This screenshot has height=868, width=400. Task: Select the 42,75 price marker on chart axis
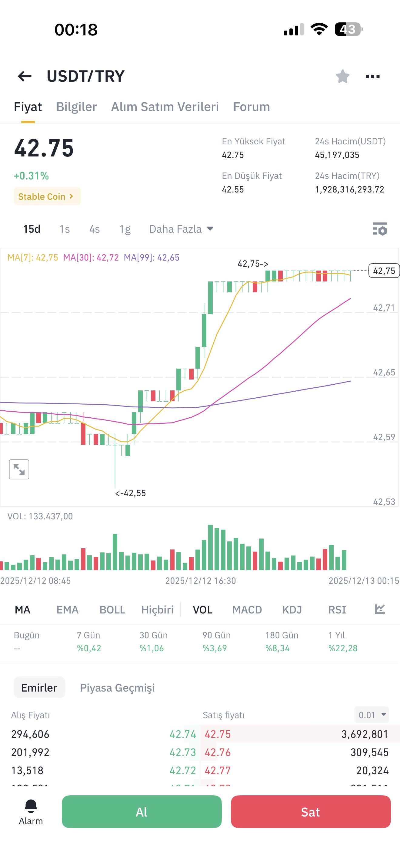pos(384,271)
